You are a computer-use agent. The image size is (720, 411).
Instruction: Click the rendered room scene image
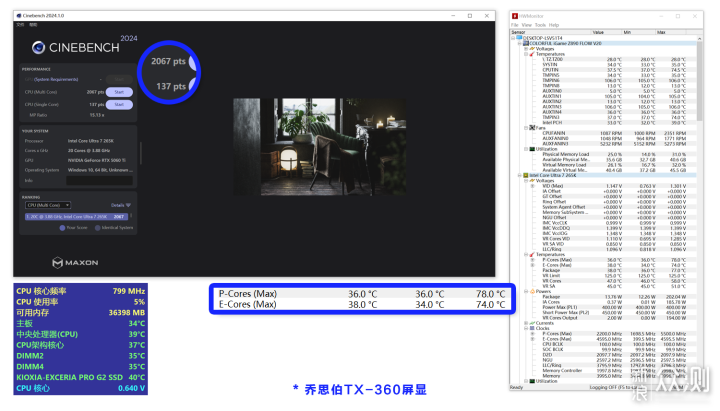(x=320, y=146)
